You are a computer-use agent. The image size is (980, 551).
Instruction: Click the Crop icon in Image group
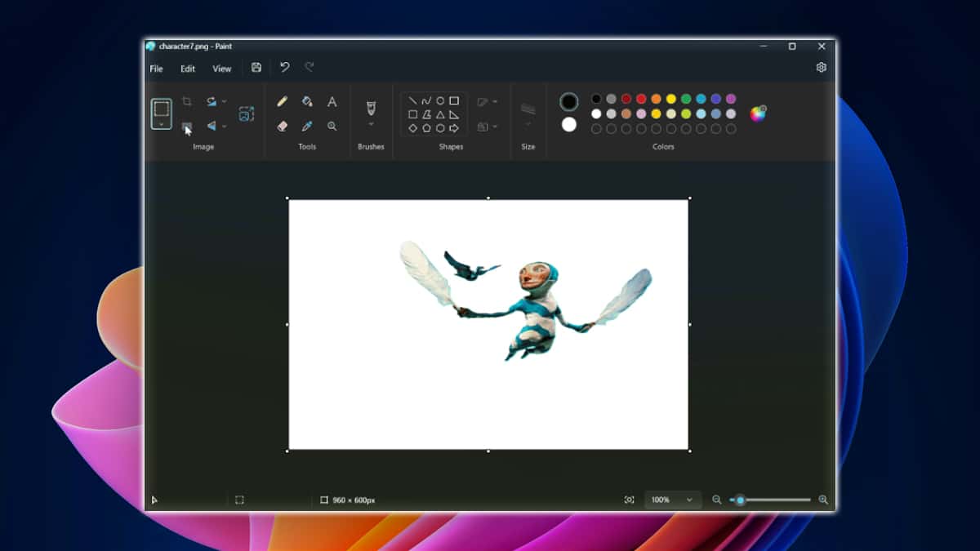coord(187,101)
